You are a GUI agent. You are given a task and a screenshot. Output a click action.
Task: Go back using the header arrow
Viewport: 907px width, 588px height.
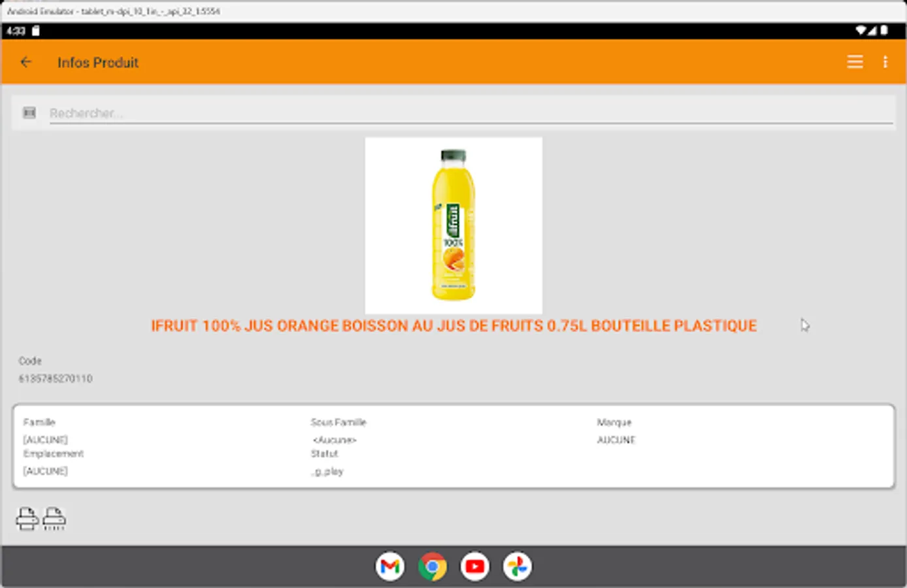(x=26, y=62)
